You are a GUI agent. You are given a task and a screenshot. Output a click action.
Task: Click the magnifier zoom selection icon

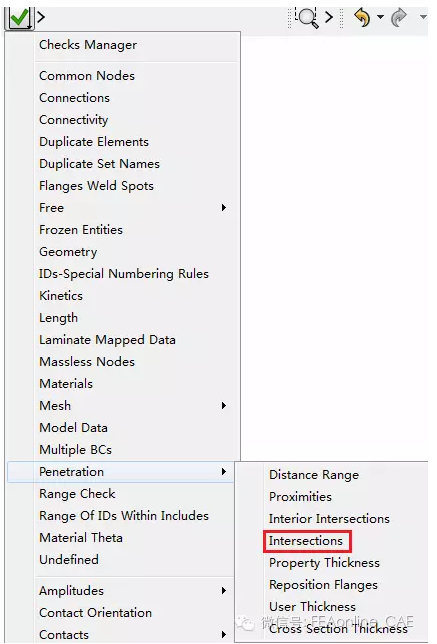307,17
